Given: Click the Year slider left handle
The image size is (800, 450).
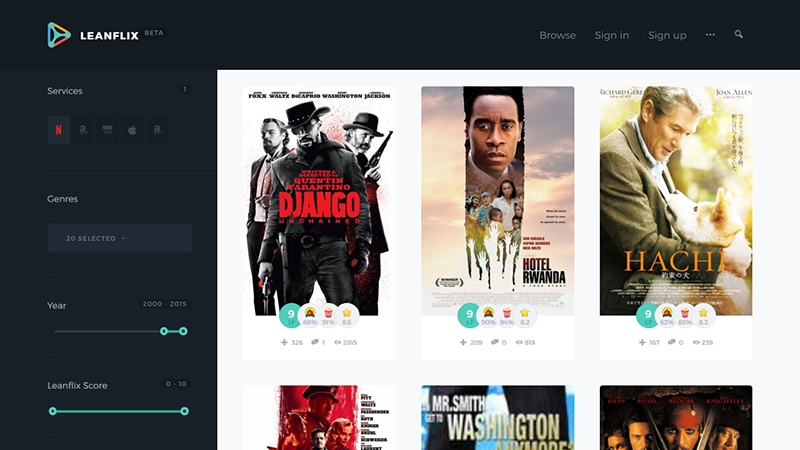Looking at the screenshot, I should click(164, 331).
